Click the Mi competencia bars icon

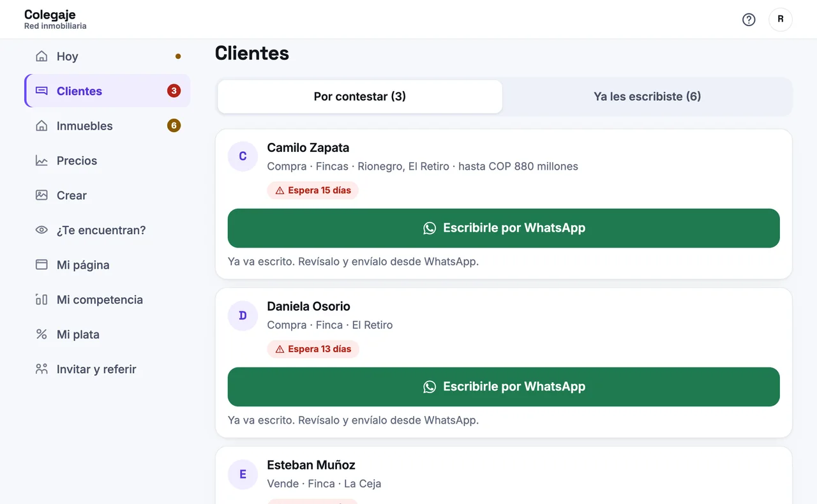tap(41, 300)
